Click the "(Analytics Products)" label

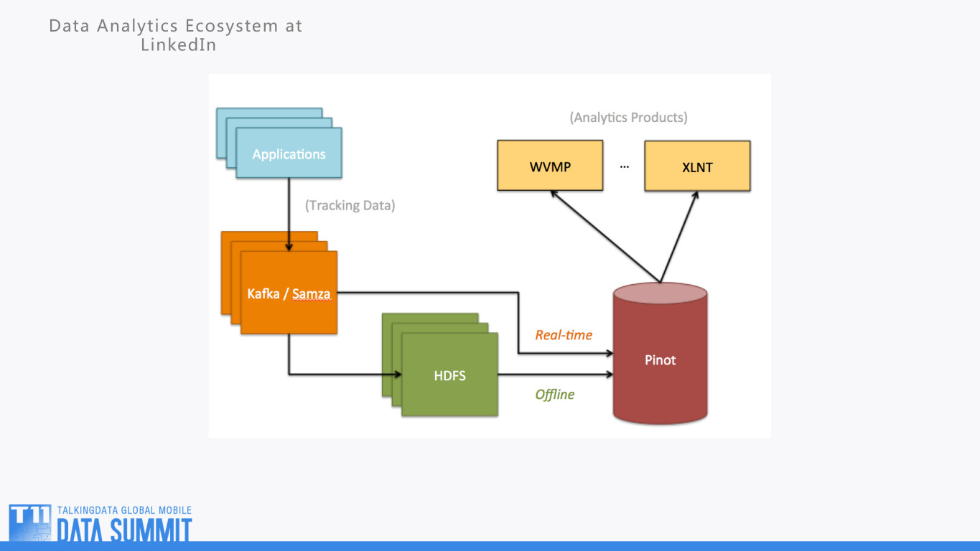coord(629,117)
